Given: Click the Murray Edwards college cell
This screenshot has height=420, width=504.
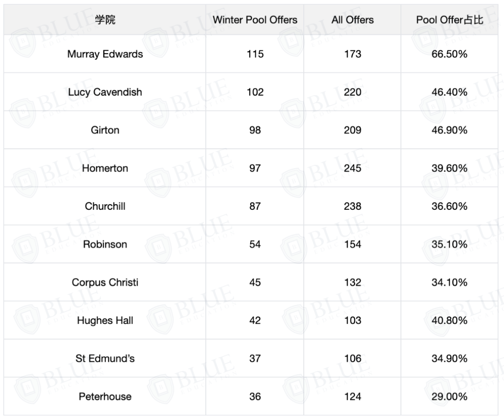Looking at the screenshot, I should pyautogui.click(x=105, y=54).
